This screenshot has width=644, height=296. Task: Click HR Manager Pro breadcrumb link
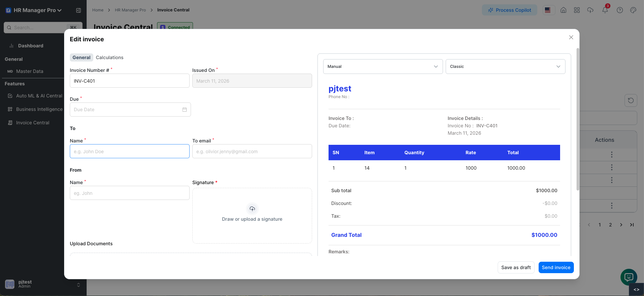click(x=130, y=10)
